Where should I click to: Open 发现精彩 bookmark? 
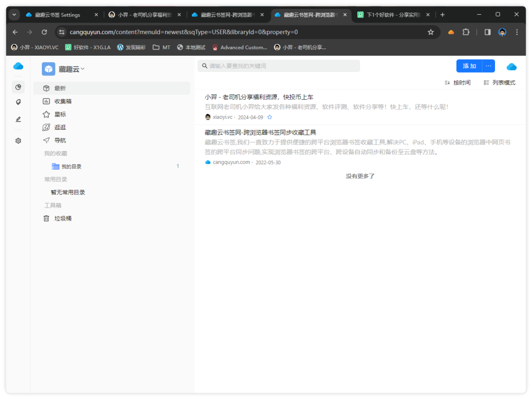pyautogui.click(x=132, y=47)
